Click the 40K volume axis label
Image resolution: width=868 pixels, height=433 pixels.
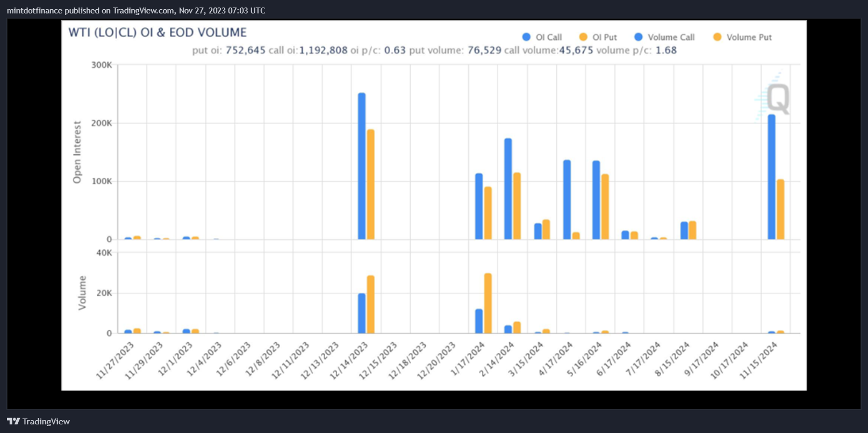(x=104, y=252)
